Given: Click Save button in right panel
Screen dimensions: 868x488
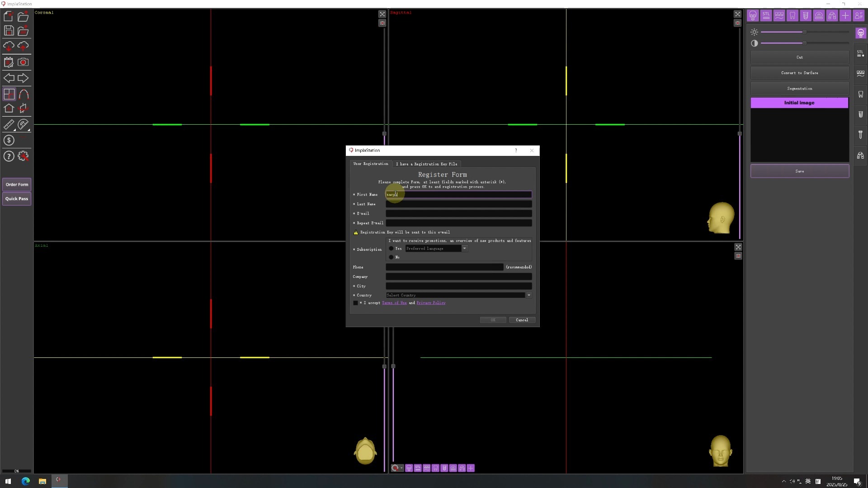Looking at the screenshot, I should 799,171.
